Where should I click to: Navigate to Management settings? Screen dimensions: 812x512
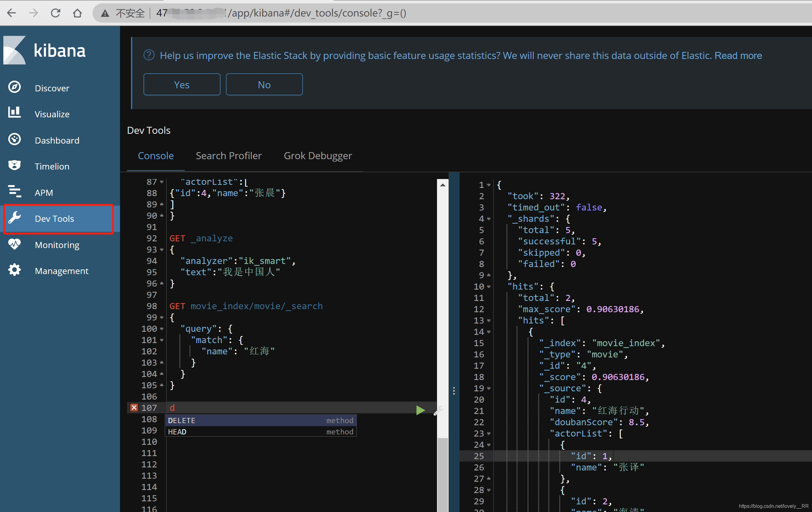click(61, 271)
